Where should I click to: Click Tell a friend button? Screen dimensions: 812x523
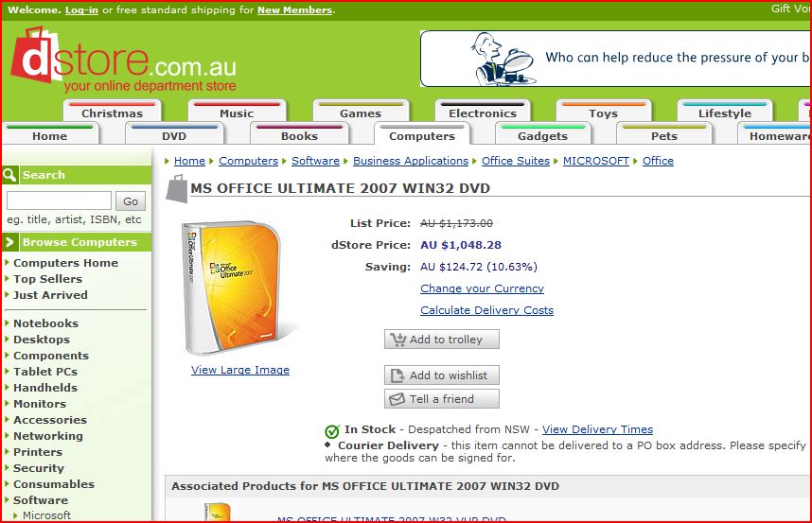coord(442,399)
